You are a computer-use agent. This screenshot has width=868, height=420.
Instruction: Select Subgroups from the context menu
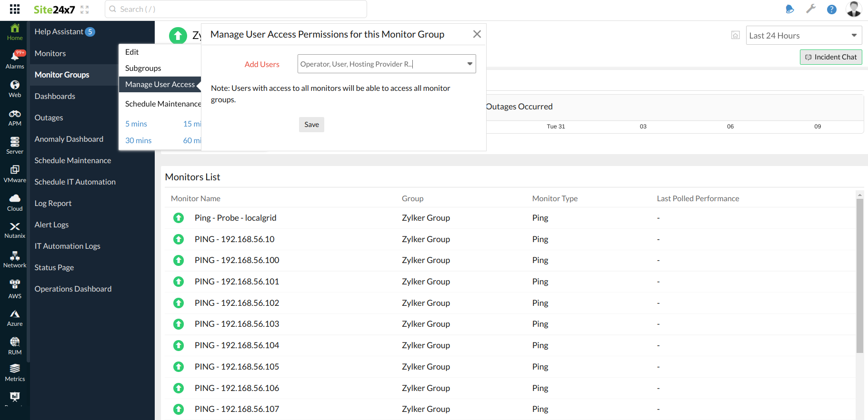143,68
